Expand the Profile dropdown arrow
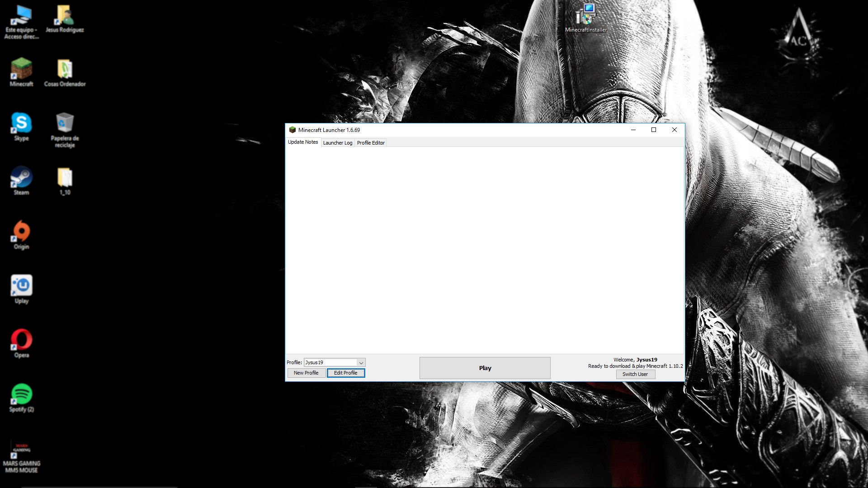Image resolution: width=868 pixels, height=488 pixels. click(x=361, y=363)
